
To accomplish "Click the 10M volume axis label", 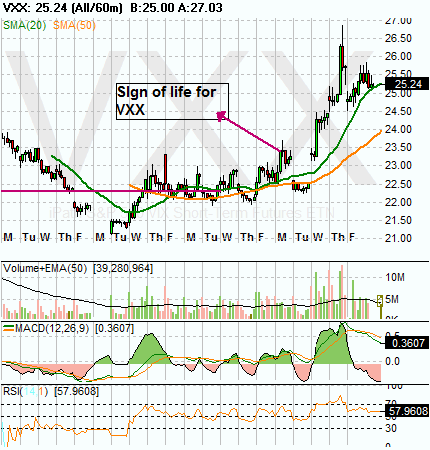I will (395, 277).
